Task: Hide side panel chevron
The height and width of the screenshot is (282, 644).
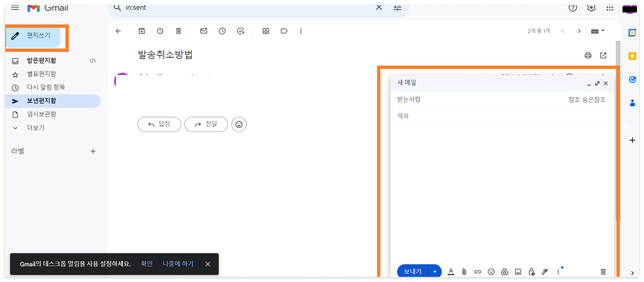Action: [632, 273]
